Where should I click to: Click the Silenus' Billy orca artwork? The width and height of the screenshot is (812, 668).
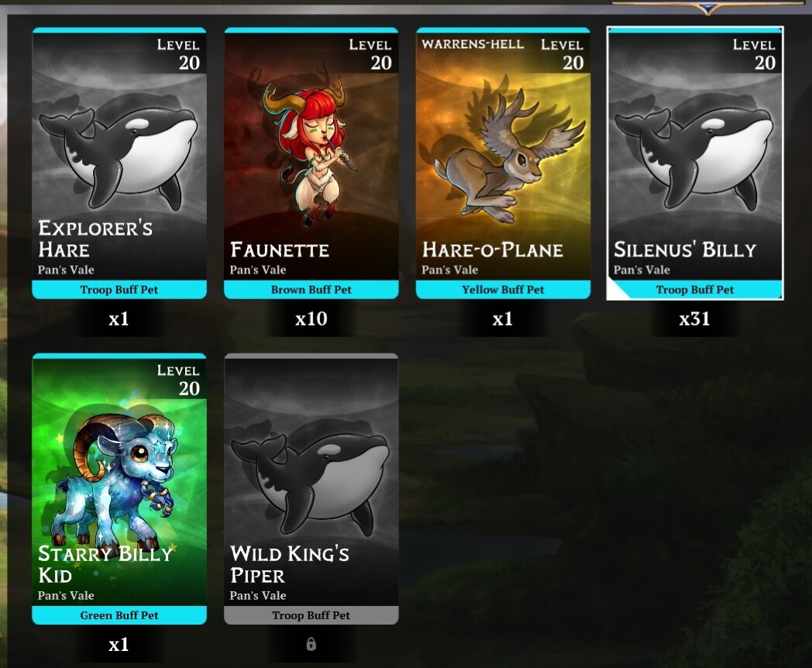pyautogui.click(x=694, y=153)
